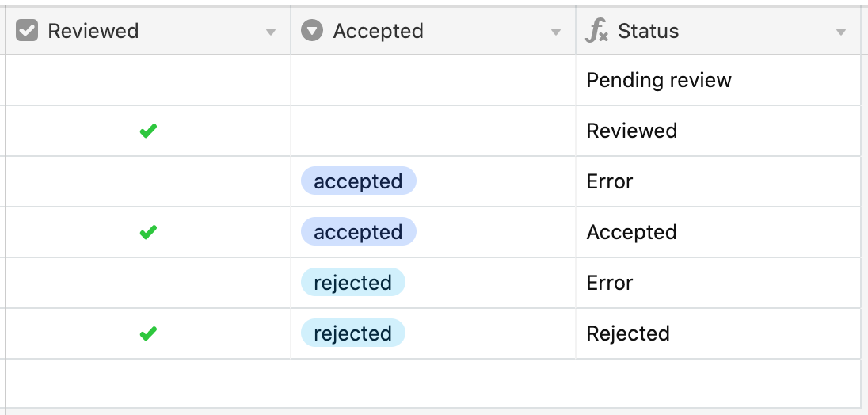Click the Accepted column header label
Image resolution: width=868 pixels, height=415 pixels.
click(x=378, y=31)
